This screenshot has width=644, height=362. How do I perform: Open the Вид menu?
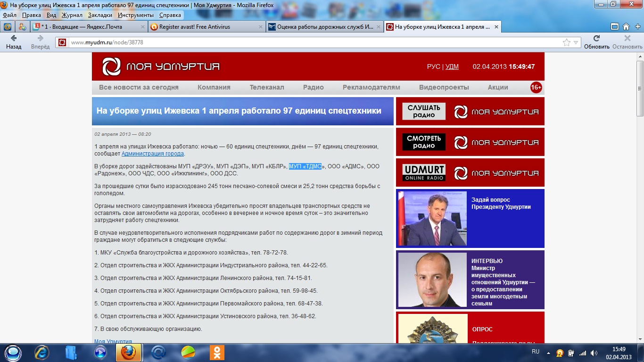click(x=51, y=15)
